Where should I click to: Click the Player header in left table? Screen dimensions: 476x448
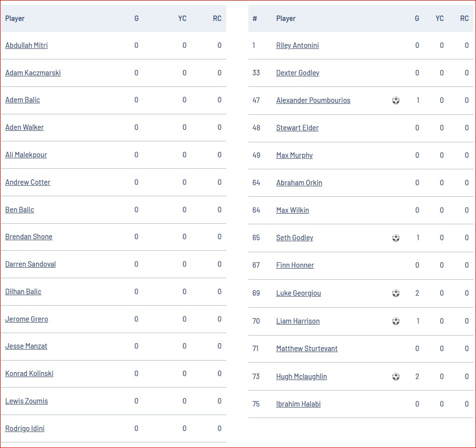[x=15, y=18]
